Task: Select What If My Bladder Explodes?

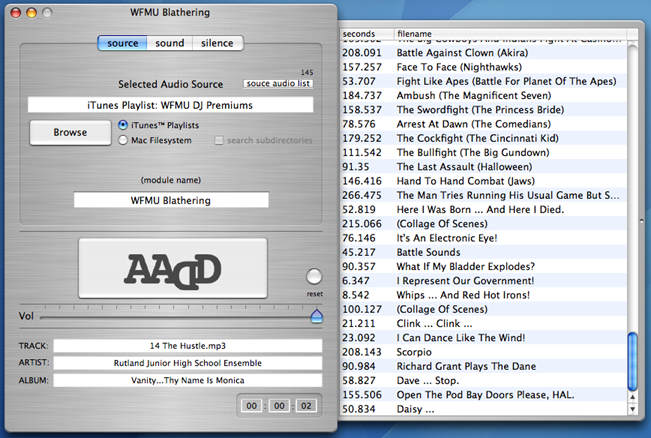Action: click(x=483, y=266)
